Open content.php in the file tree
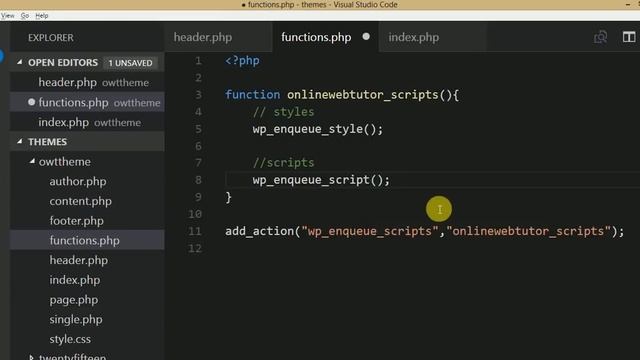 [80, 201]
